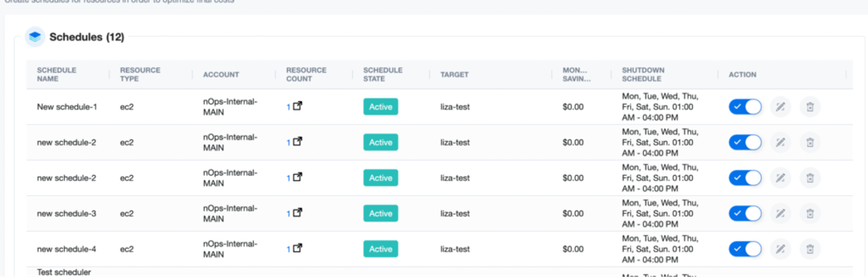The image size is (868, 277).
Task: Click $0.00 savings for new schedule-4
Action: click(573, 249)
